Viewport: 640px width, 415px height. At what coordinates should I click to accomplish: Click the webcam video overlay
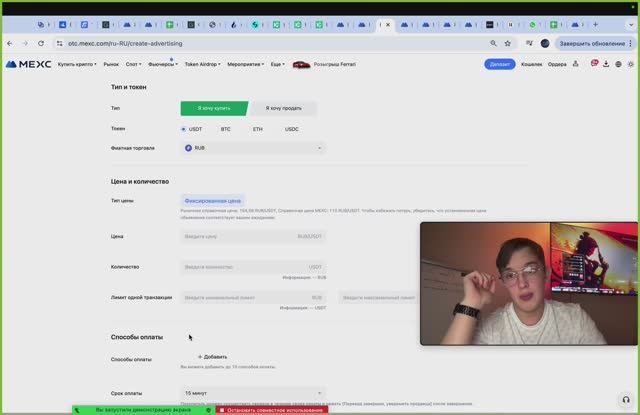(x=529, y=284)
